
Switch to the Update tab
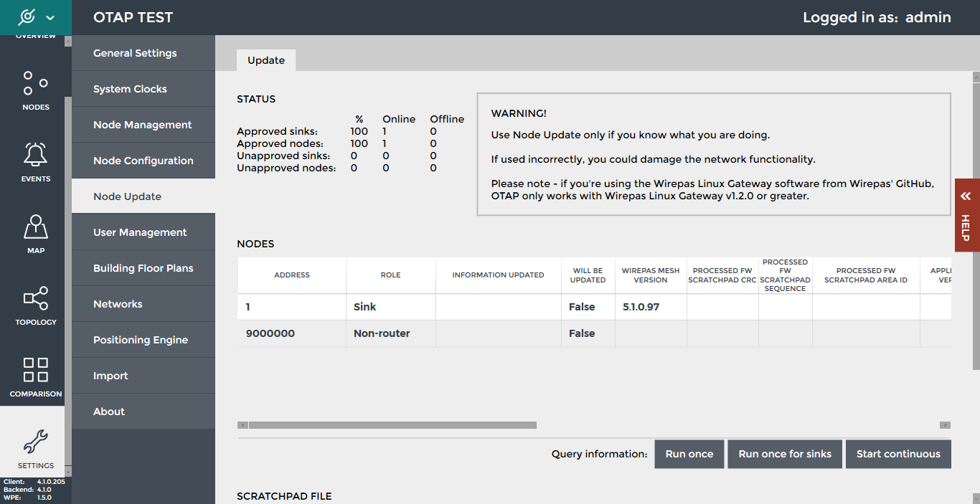point(266,60)
